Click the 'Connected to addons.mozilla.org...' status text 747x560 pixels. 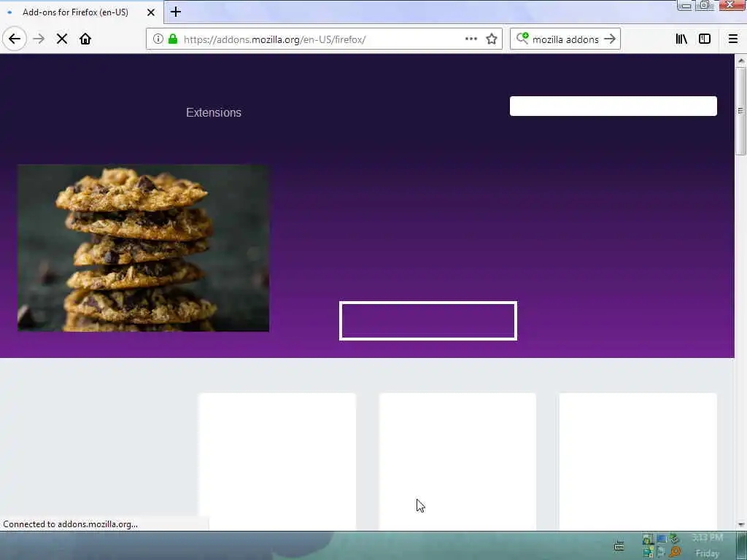click(x=70, y=524)
